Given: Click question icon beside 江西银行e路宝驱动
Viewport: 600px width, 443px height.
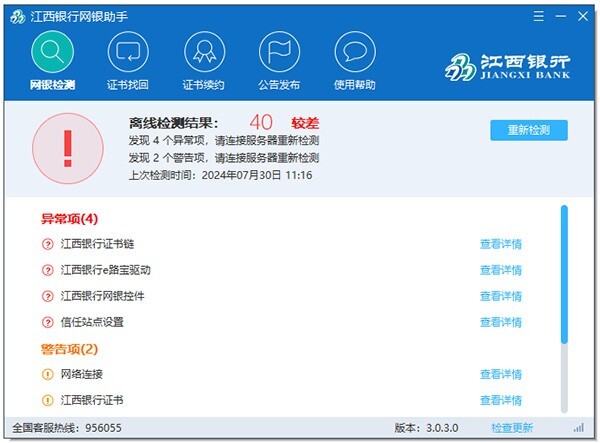Looking at the screenshot, I should click(47, 270).
